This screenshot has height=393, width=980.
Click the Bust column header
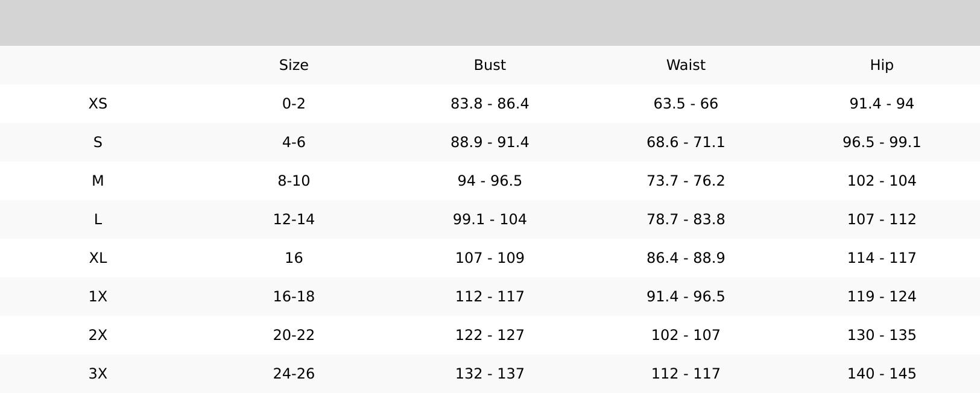point(490,65)
